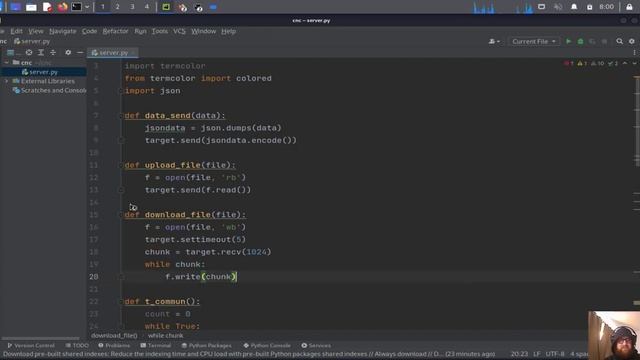Hide the Project tool window
640x360 pixels.
tap(80, 52)
